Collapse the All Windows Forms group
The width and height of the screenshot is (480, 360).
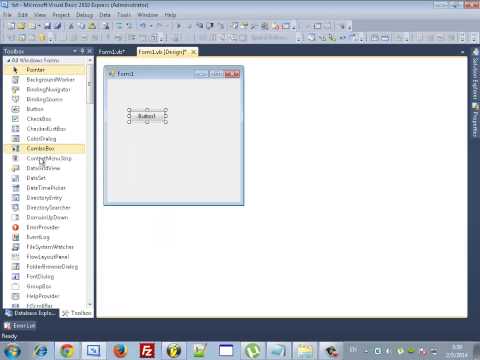point(9,60)
